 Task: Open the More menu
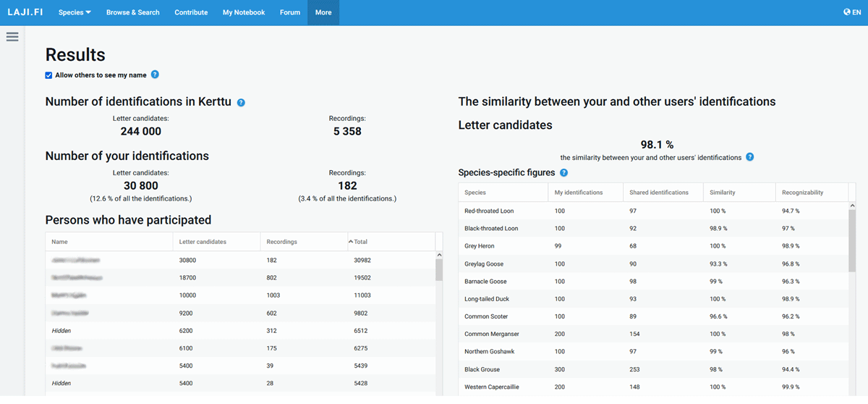[323, 12]
